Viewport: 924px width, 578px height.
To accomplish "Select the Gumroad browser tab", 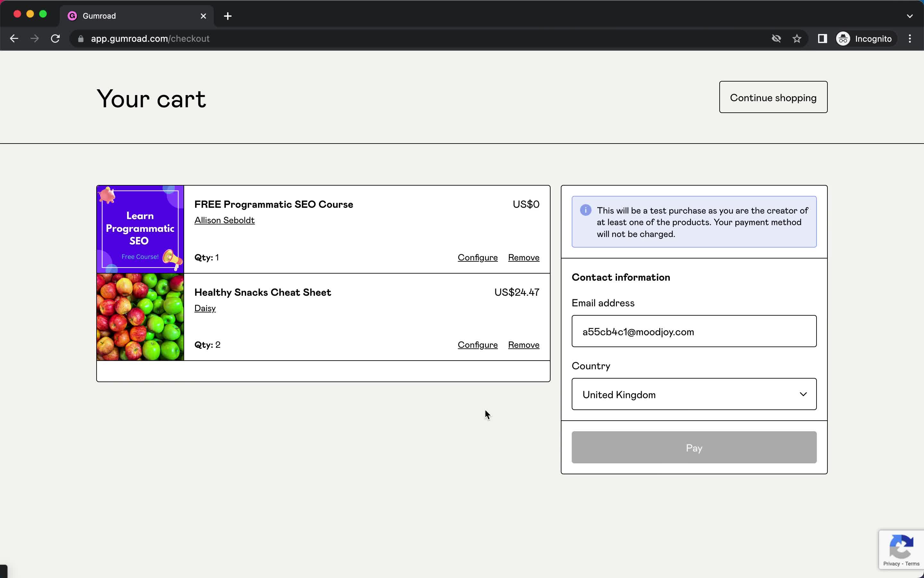I will (137, 16).
